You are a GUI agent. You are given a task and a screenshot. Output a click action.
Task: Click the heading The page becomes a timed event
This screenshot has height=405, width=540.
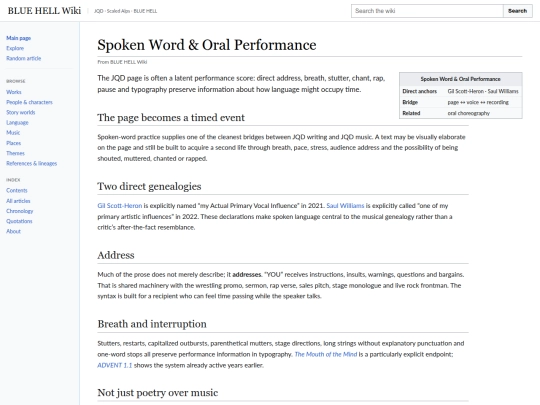(171, 117)
